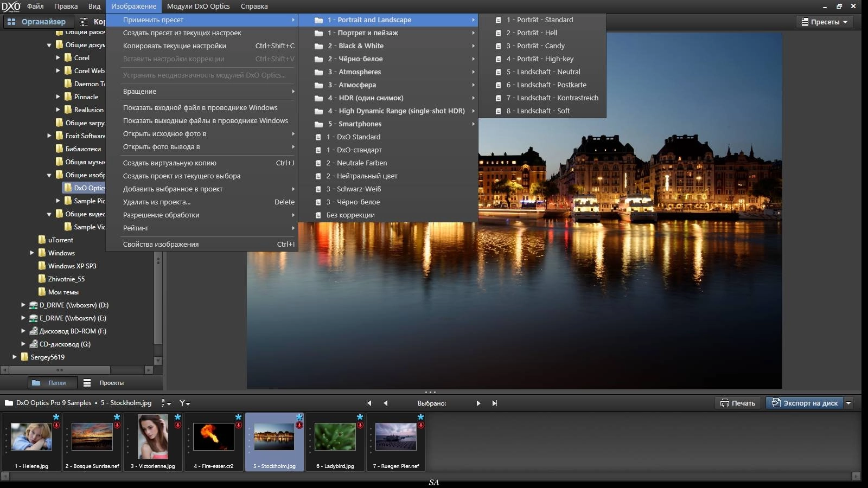Click the folder tree horizontal scrollbar
The image size is (868, 488).
(60, 370)
